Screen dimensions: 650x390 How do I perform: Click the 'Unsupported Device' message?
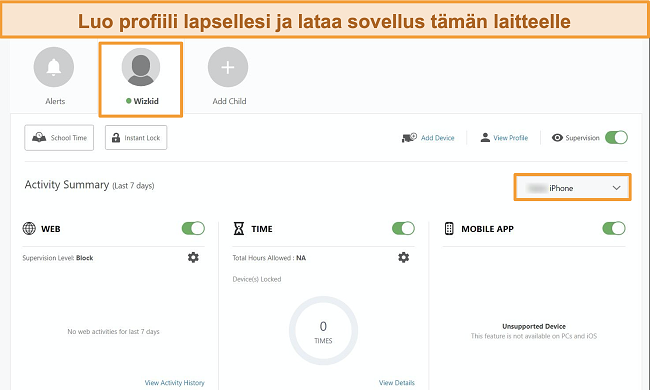534,326
